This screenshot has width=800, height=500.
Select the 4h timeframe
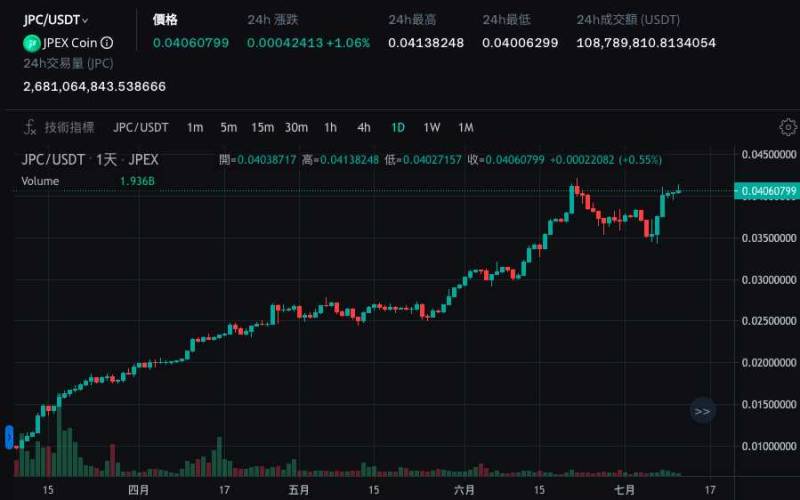(x=364, y=128)
